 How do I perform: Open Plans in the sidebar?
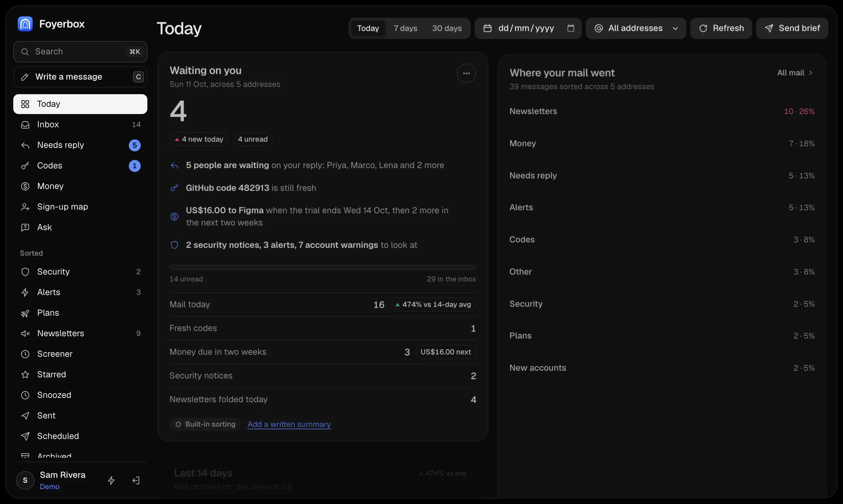pos(80,313)
